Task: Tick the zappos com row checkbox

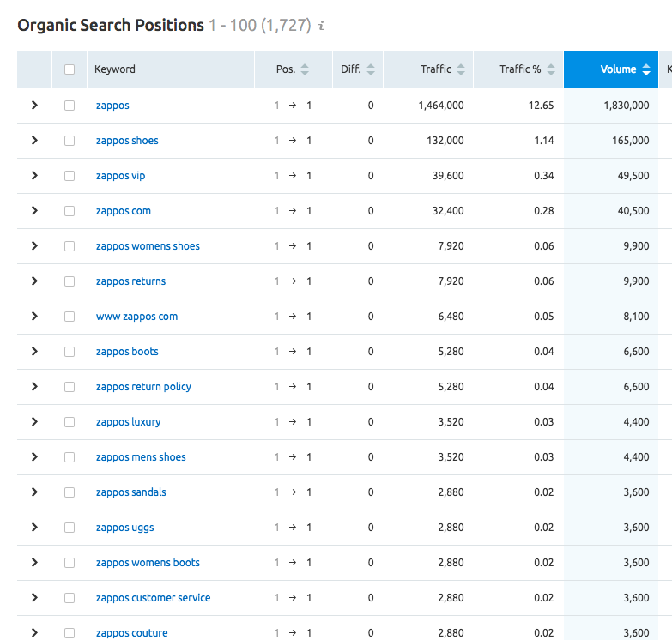Action: click(x=70, y=211)
